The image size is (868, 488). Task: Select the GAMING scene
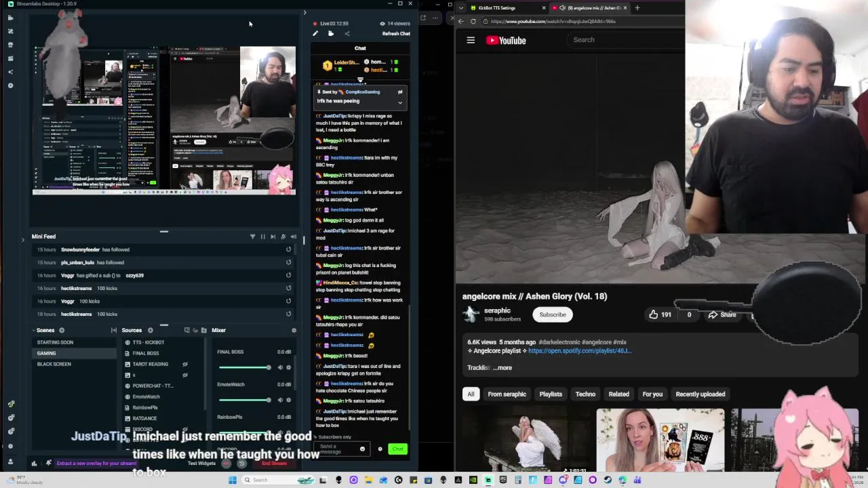(75, 353)
